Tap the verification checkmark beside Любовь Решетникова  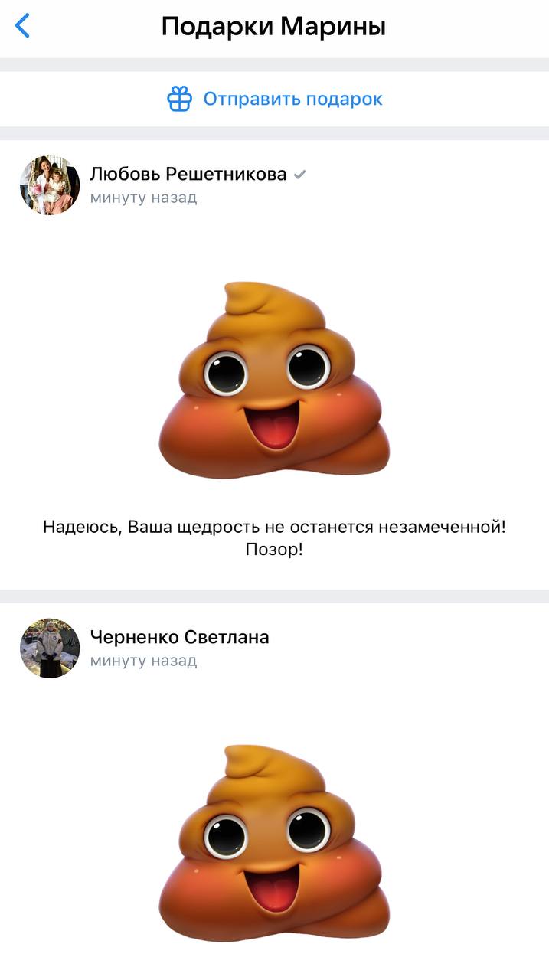pos(300,175)
